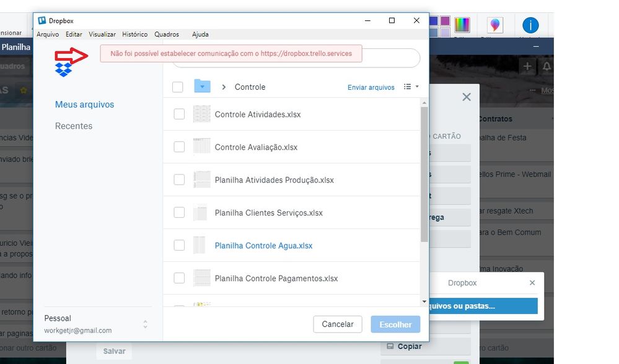Click the blue info icon in background toolbar
619x364 pixels.
click(530, 25)
